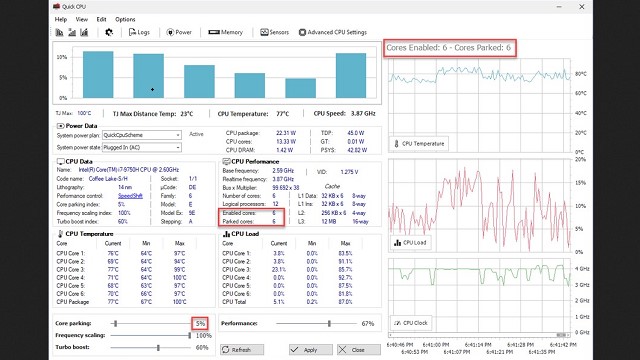Click the CPU Speed 3.87 GHz readout
This screenshot has width=640, height=360.
(x=344, y=113)
